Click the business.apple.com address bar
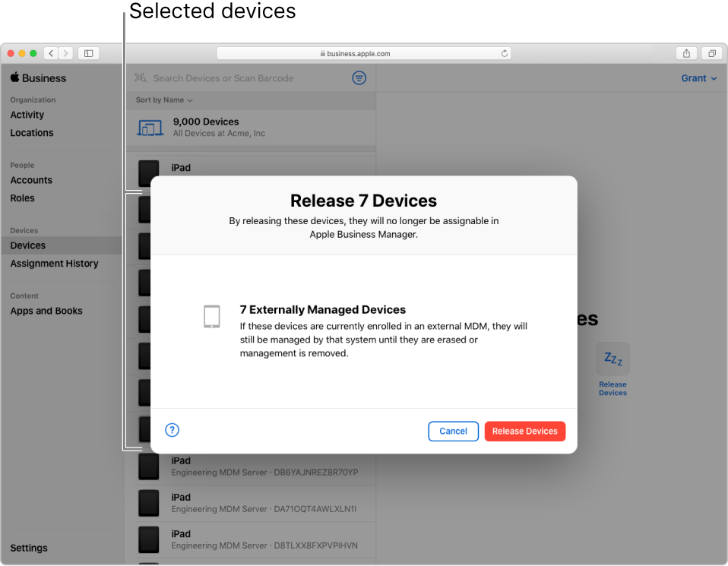This screenshot has height=566, width=728. coord(364,53)
